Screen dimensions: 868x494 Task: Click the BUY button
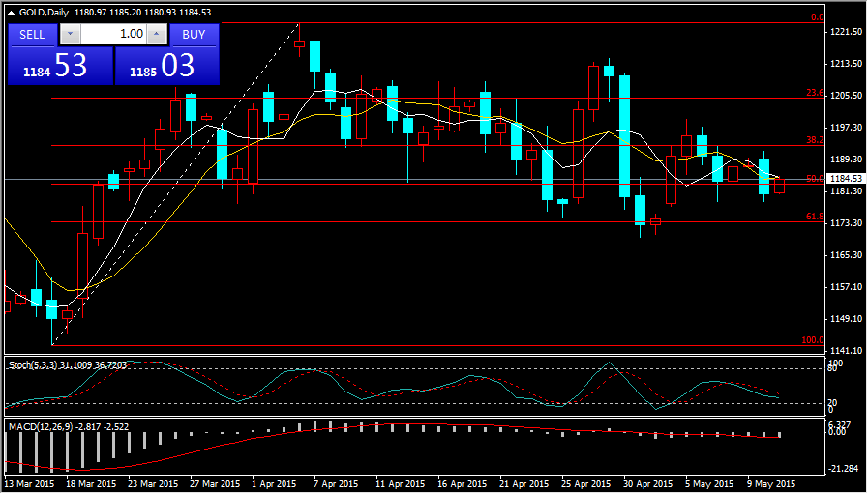pyautogui.click(x=194, y=34)
